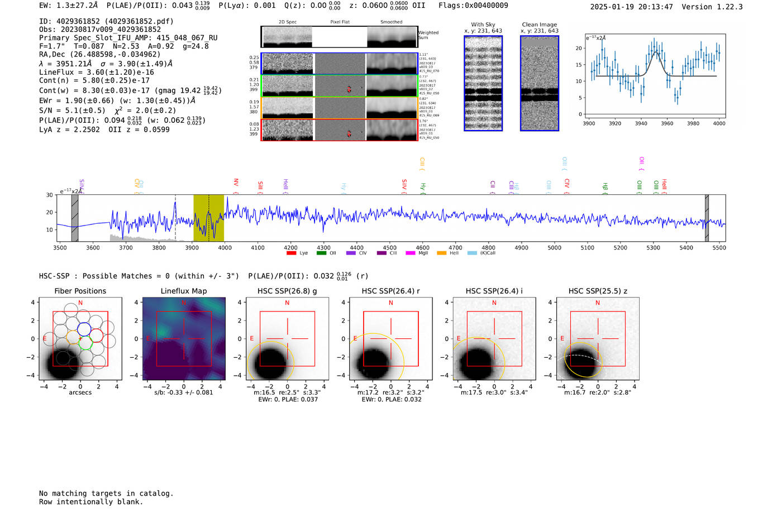The image size is (782, 532).
Task: Open the Fiber Positions plot
Action: [x=80, y=339]
